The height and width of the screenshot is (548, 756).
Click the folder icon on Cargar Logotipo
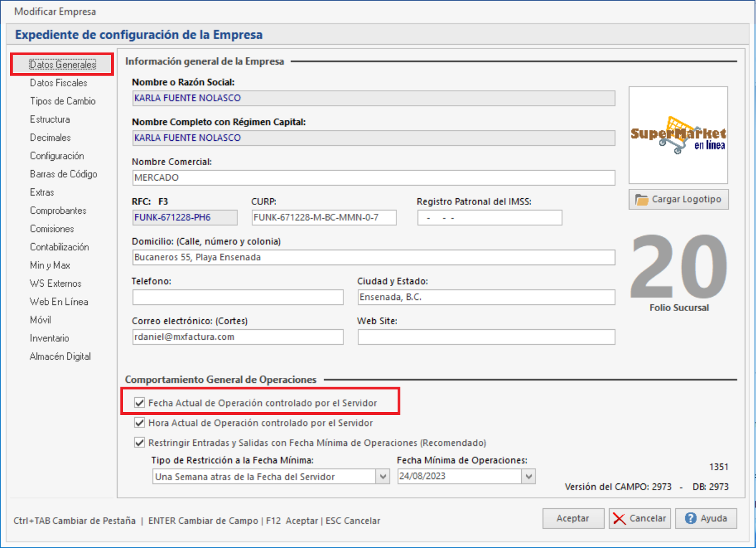click(x=641, y=199)
